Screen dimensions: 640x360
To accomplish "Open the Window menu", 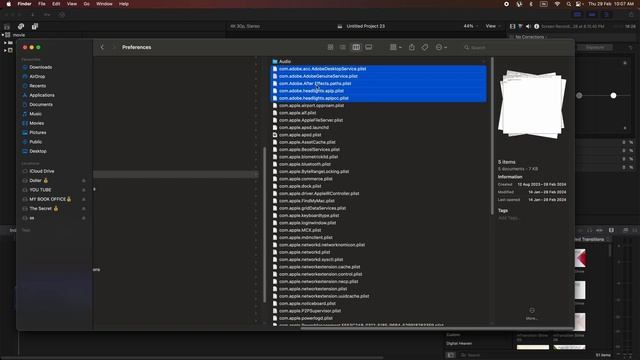I will (104, 4).
